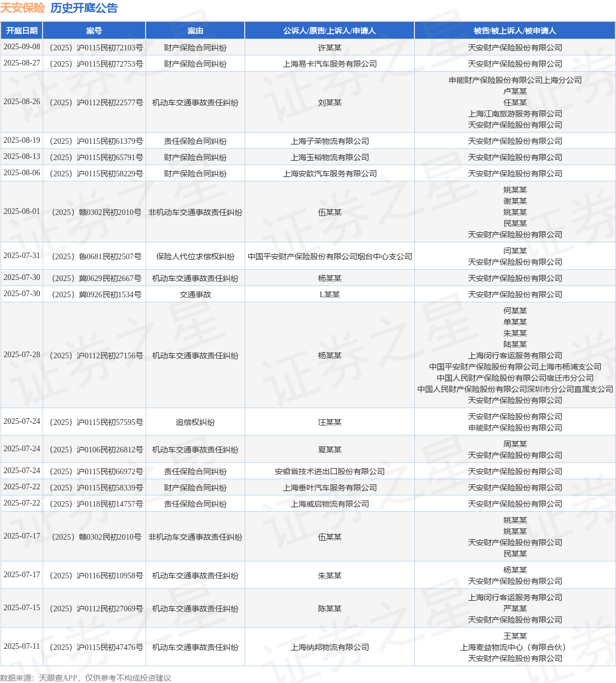The image size is (616, 683).
Task: Select date cell 2025-07-28
Action: coord(22,355)
